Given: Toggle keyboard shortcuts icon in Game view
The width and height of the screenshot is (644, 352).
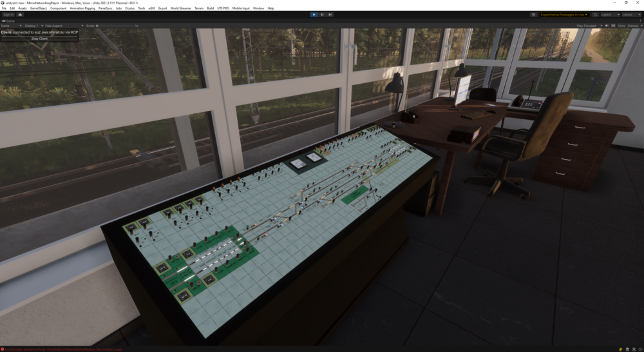Looking at the screenshot, I should click(613, 26).
